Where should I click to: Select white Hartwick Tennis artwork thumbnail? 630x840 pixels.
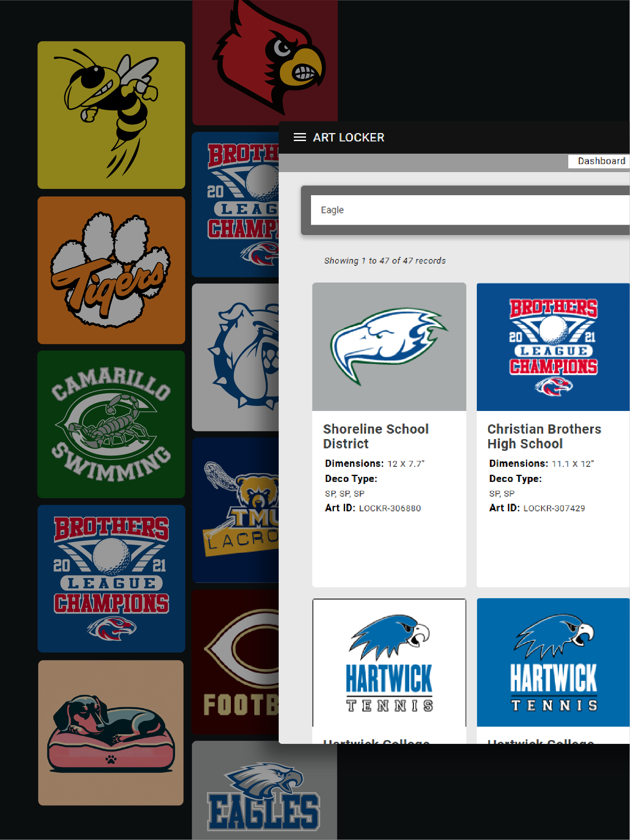point(389,662)
